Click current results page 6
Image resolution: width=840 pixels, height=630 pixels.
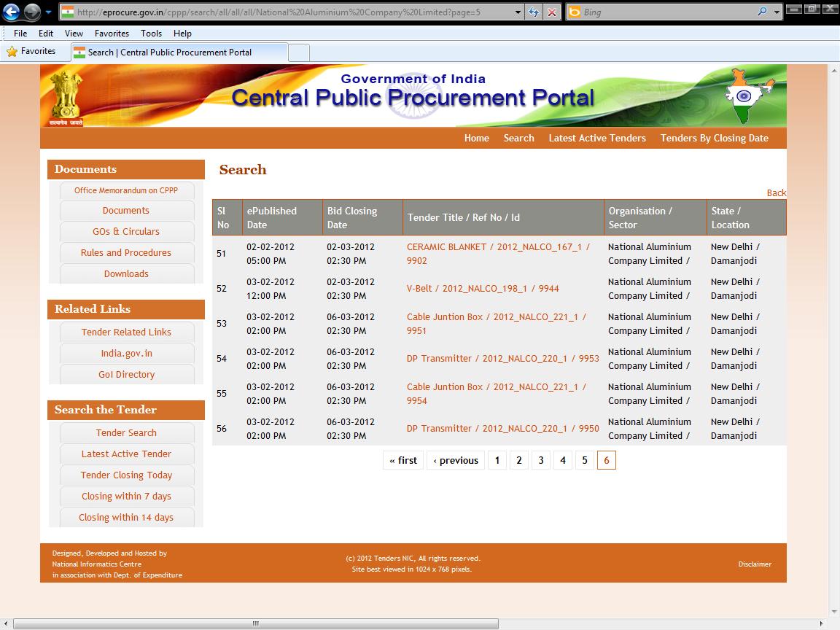coord(607,460)
